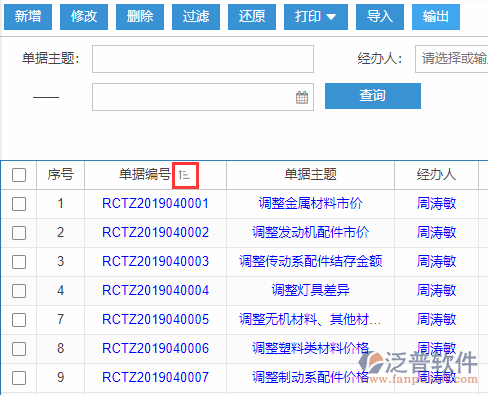The image size is (488, 395).
Task: Toggle the select-all header checkbox
Action: pos(19,175)
